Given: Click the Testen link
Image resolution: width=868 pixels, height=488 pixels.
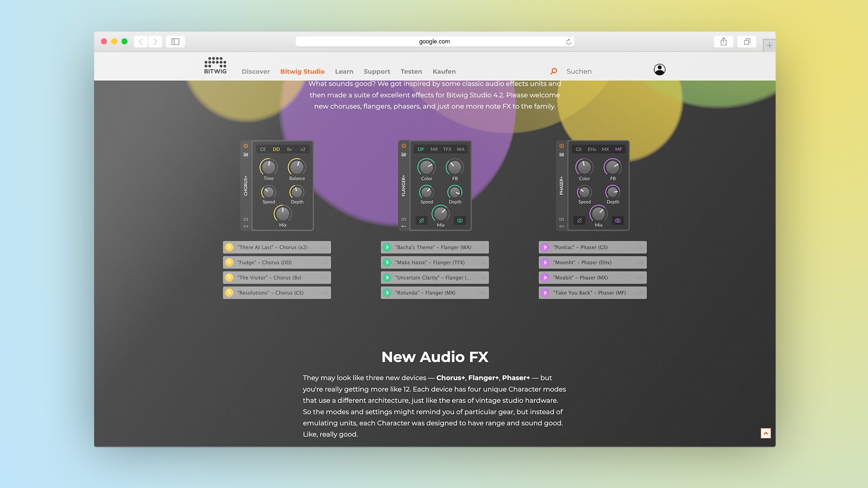Looking at the screenshot, I should coord(411,71).
